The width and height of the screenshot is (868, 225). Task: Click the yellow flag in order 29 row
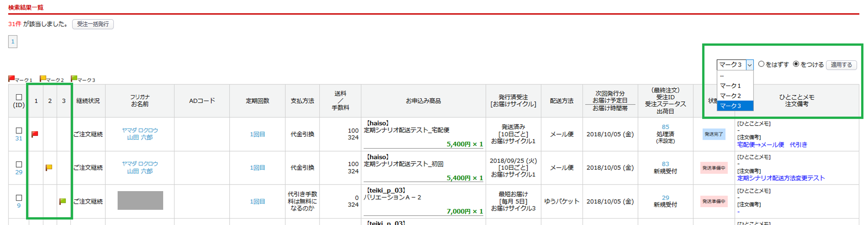tap(49, 168)
